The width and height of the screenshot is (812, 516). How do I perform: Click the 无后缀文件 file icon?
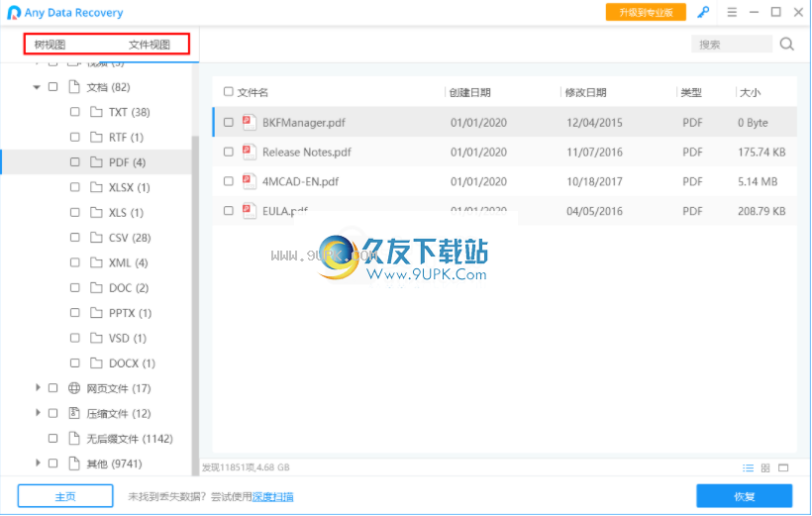click(x=74, y=439)
